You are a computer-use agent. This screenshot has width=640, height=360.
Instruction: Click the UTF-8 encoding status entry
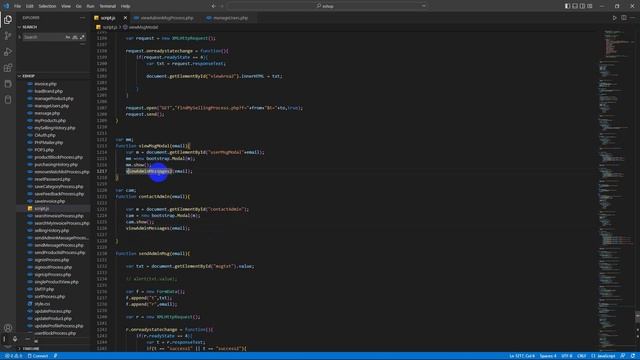tap(567, 356)
